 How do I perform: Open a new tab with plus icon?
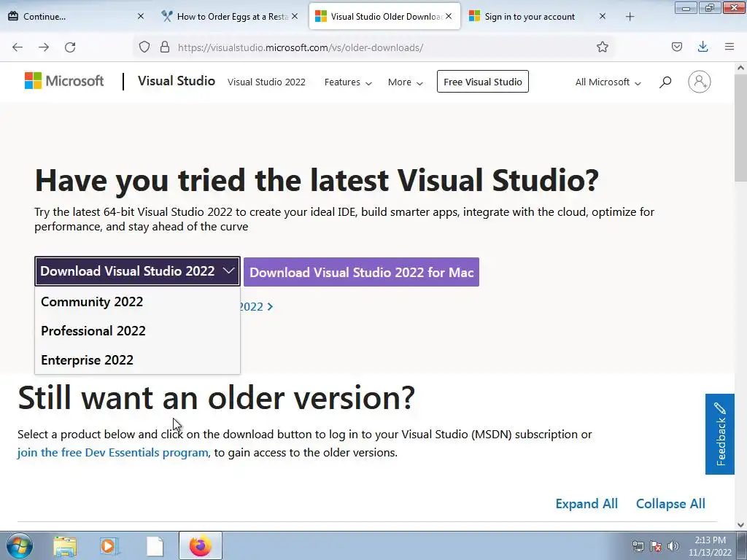click(x=630, y=17)
